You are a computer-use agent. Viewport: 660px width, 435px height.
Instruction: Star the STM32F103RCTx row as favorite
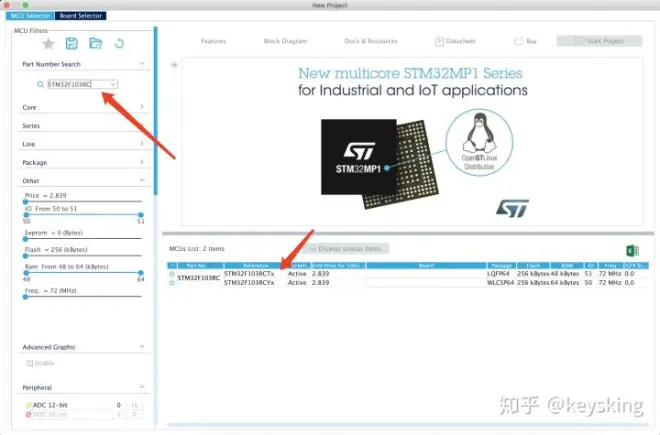[172, 274]
